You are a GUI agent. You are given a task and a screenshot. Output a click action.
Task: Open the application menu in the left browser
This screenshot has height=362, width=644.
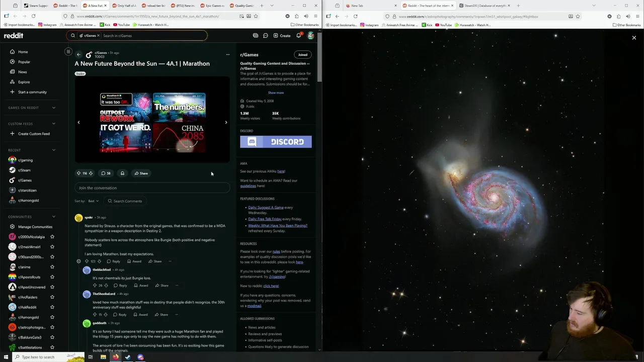click(x=315, y=16)
